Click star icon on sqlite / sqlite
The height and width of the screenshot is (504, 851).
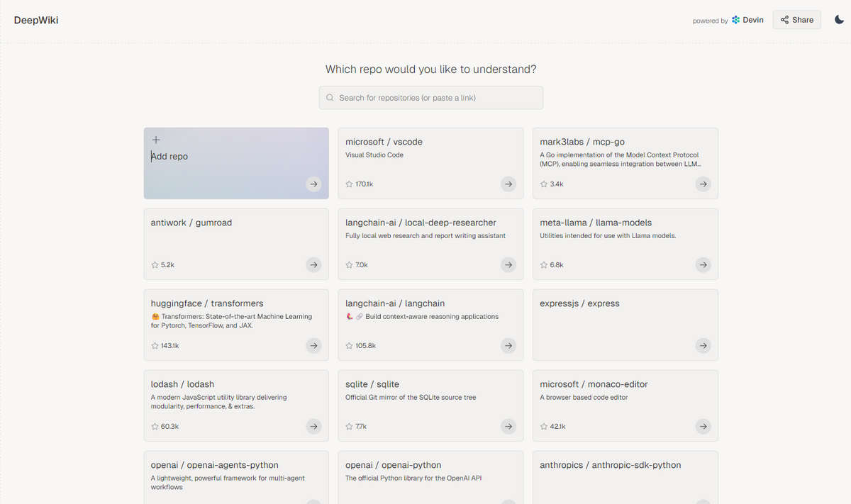(349, 427)
